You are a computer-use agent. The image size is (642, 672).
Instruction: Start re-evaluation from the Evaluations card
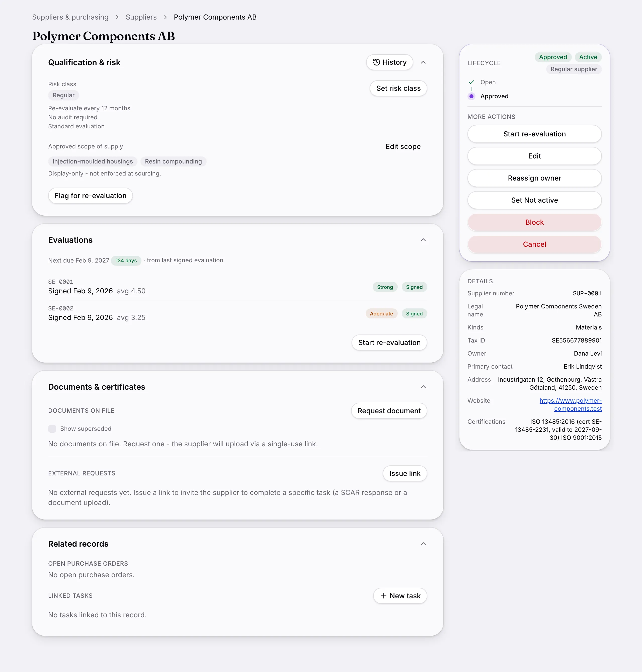[x=389, y=343]
